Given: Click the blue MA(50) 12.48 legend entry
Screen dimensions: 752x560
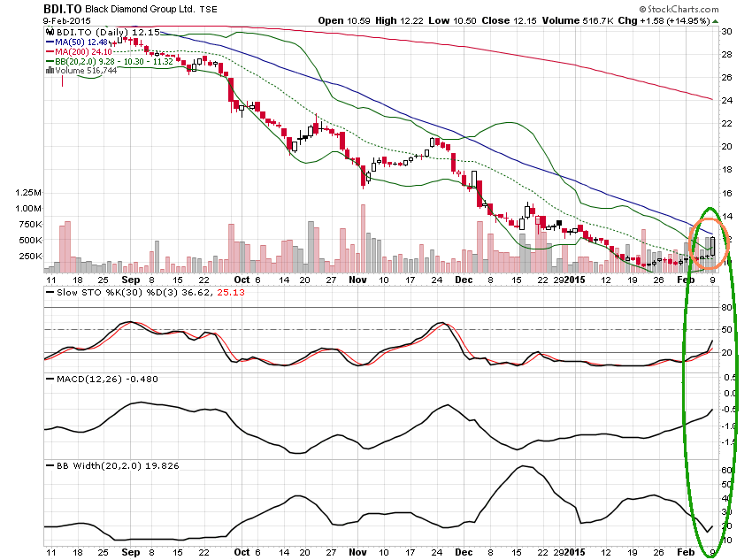Looking at the screenshot, I should 81,42.
